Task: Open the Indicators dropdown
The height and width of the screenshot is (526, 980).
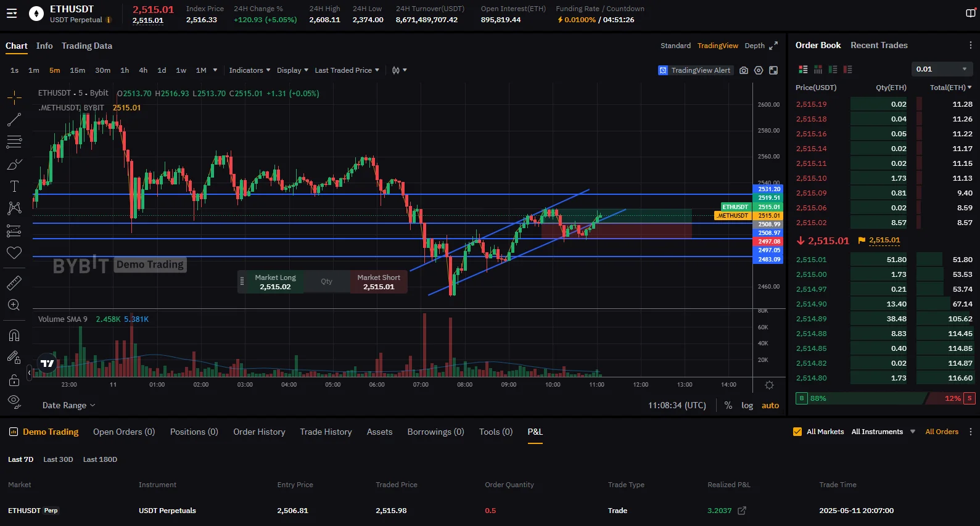Action: click(x=250, y=70)
